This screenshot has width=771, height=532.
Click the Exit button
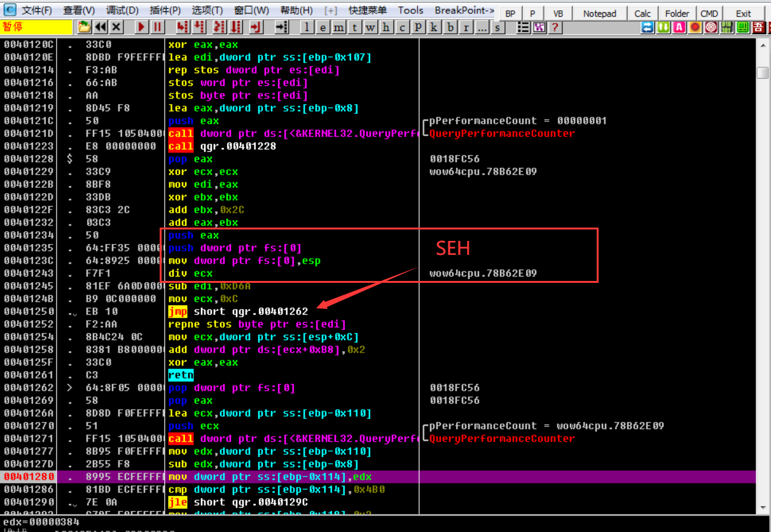(x=744, y=13)
